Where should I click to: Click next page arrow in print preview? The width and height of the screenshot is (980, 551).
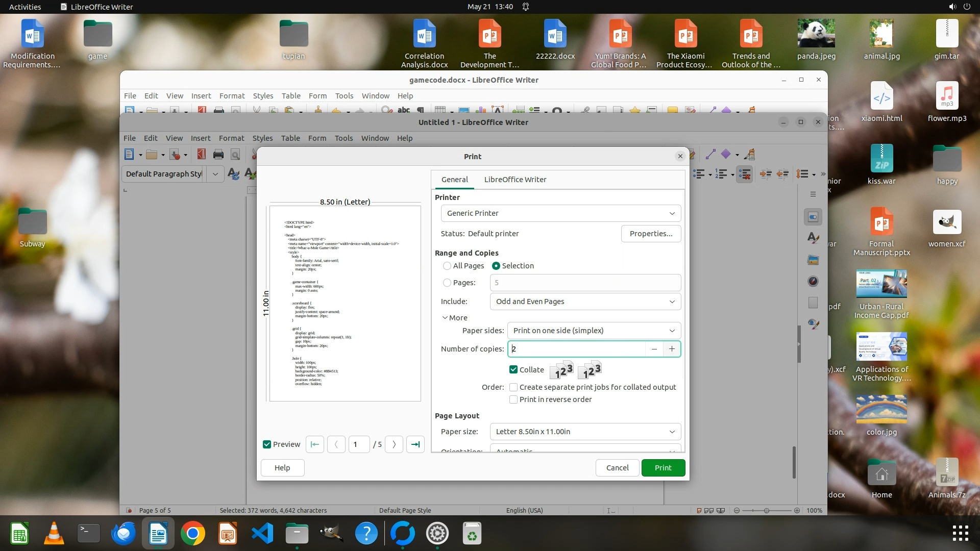(x=394, y=444)
